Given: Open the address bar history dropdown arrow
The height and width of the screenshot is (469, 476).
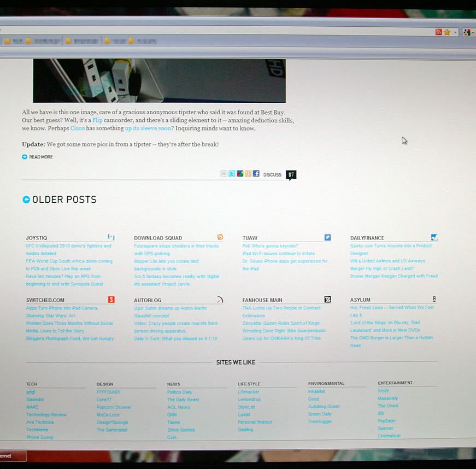Looking at the screenshot, I should (455, 32).
